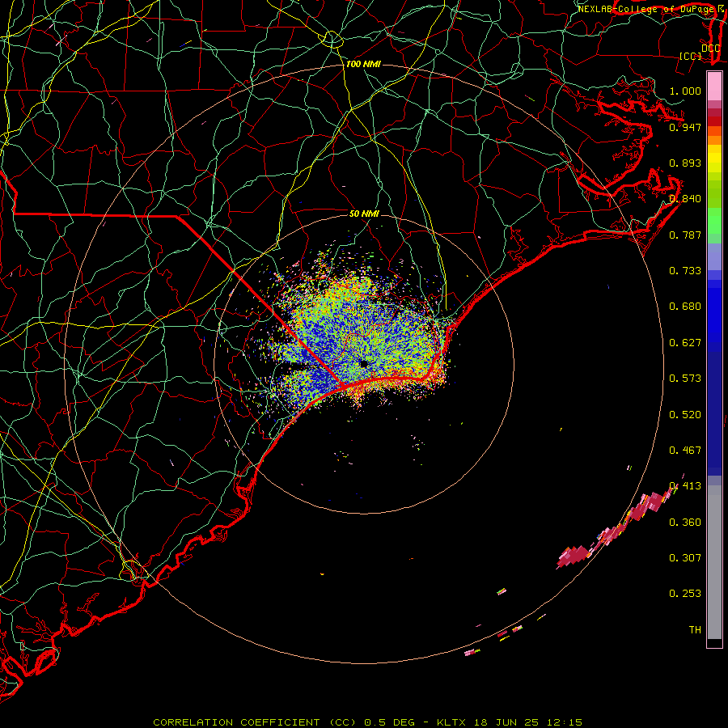728x728 pixels.
Task: Click the 0.627 scale value
Action: click(x=685, y=343)
